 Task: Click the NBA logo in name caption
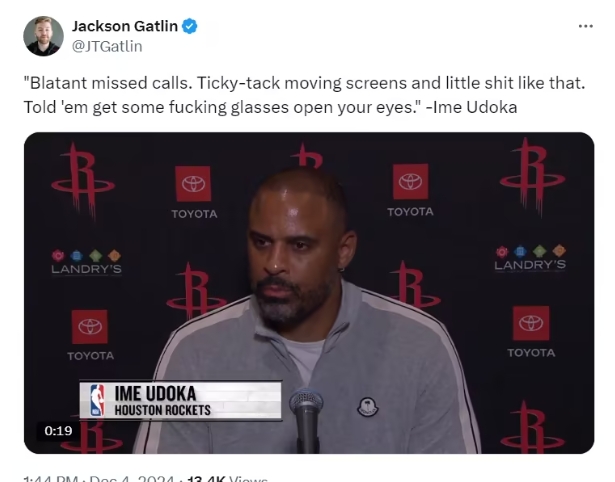click(97, 400)
